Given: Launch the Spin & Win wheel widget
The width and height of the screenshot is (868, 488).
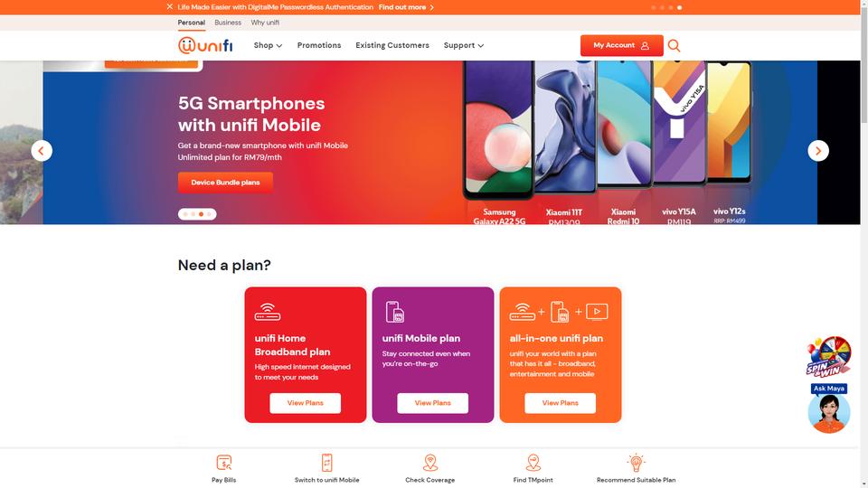Looking at the screenshot, I should 829,357.
